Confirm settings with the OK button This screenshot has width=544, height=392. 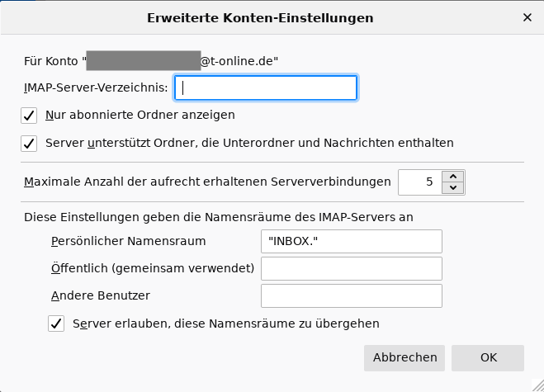[x=489, y=357]
